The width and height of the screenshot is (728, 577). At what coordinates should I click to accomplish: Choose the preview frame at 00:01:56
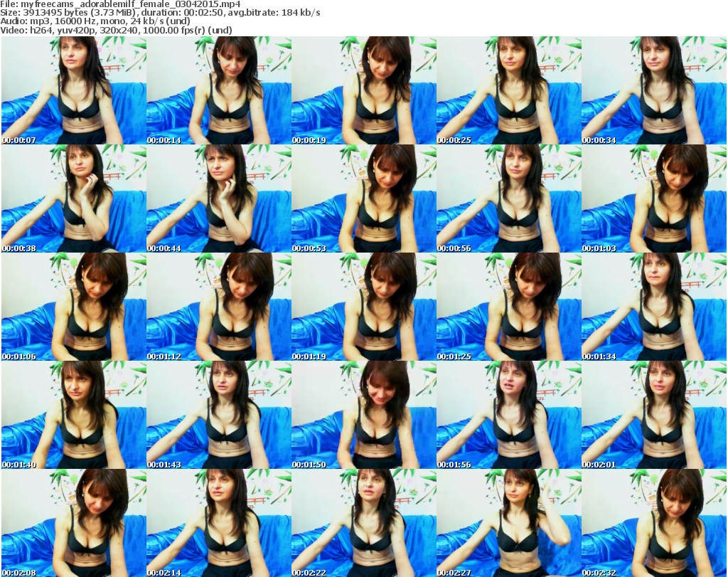(x=509, y=415)
